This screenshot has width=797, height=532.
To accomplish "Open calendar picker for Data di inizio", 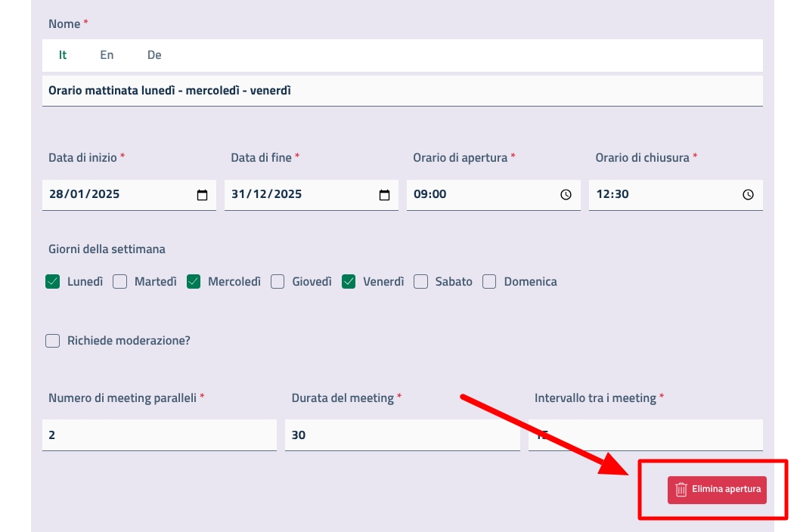I will (202, 195).
